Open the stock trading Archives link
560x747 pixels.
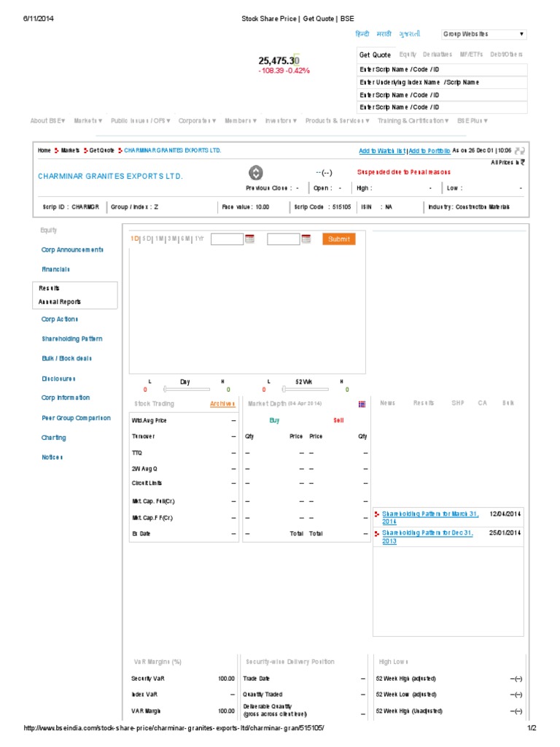pyautogui.click(x=222, y=403)
